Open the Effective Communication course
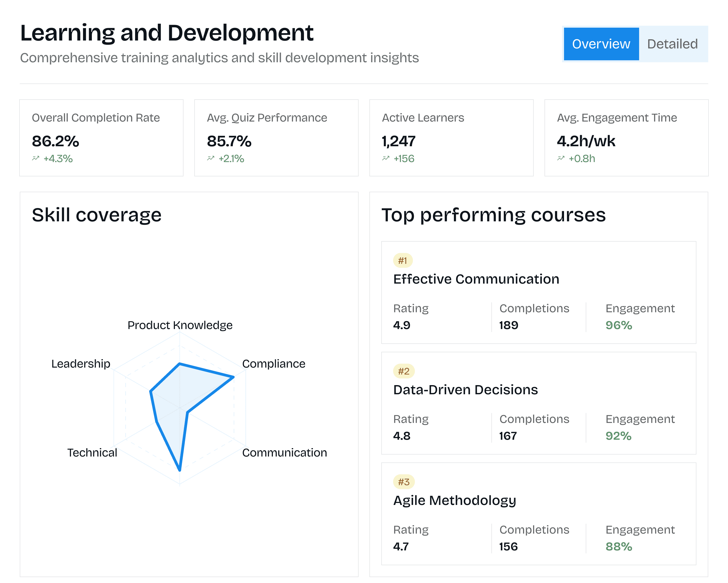Image resolution: width=728 pixels, height=583 pixels. [x=476, y=279]
